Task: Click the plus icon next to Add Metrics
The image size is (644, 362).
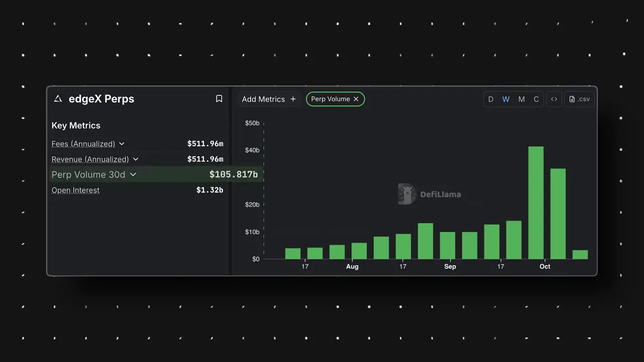Action: 293,99
